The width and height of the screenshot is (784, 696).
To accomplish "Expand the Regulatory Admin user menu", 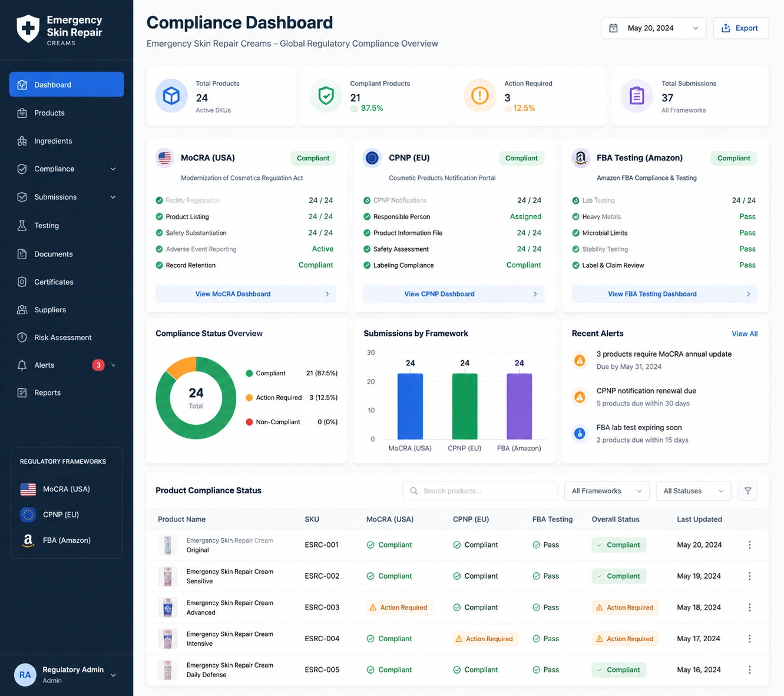I will click(113, 675).
